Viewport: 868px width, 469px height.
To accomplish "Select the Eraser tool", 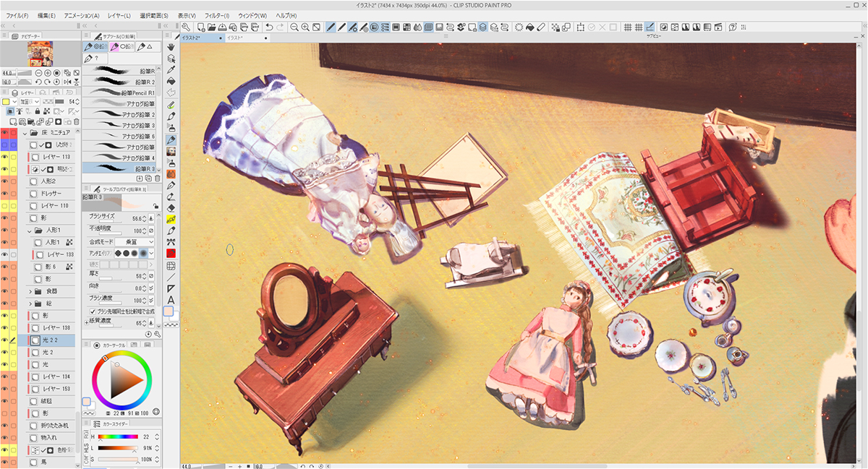I will click(x=171, y=207).
